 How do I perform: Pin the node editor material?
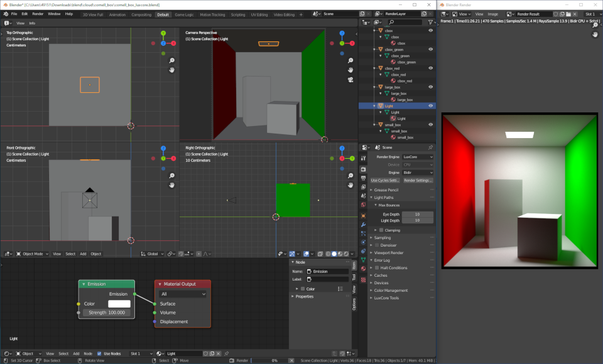click(x=227, y=353)
